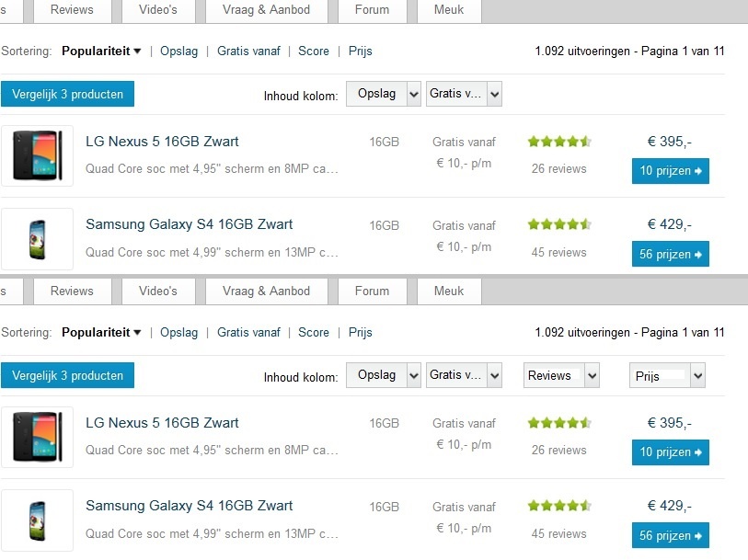The width and height of the screenshot is (748, 560).
Task: Click LG Nexus 5 phone thumbnail in upper copy
Action: [x=37, y=155]
